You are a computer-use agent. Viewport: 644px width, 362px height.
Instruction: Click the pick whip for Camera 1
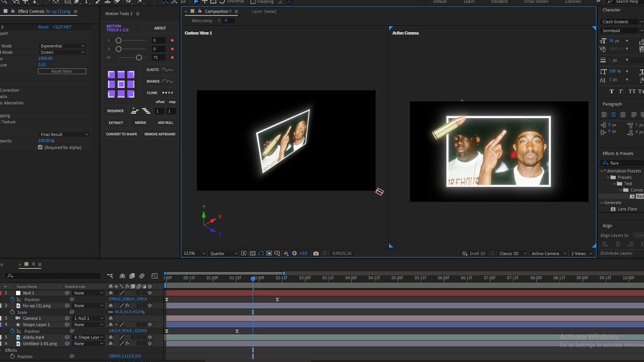(68, 319)
